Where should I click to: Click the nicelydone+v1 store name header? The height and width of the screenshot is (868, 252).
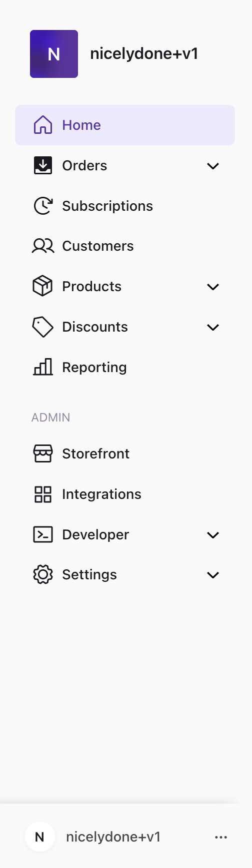(144, 53)
